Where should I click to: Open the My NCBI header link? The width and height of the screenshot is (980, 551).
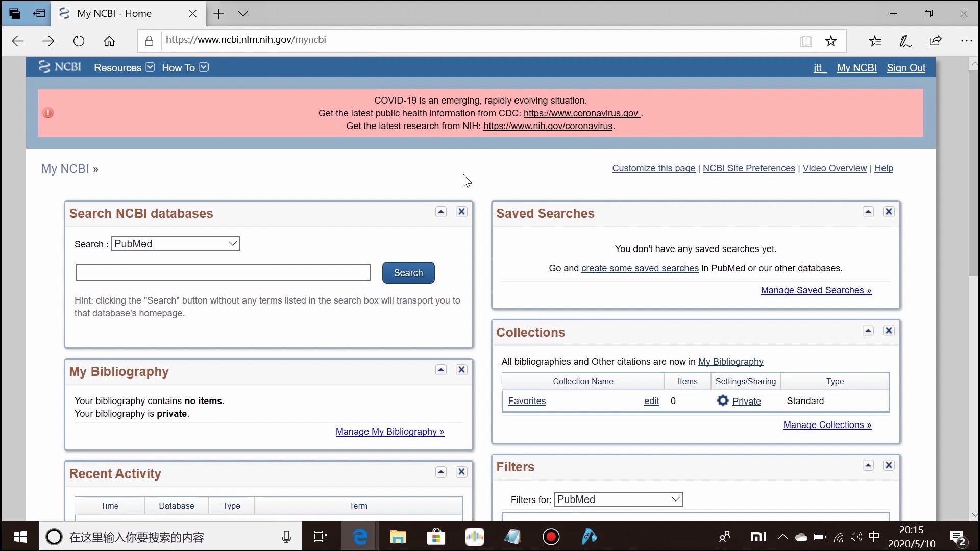856,68
